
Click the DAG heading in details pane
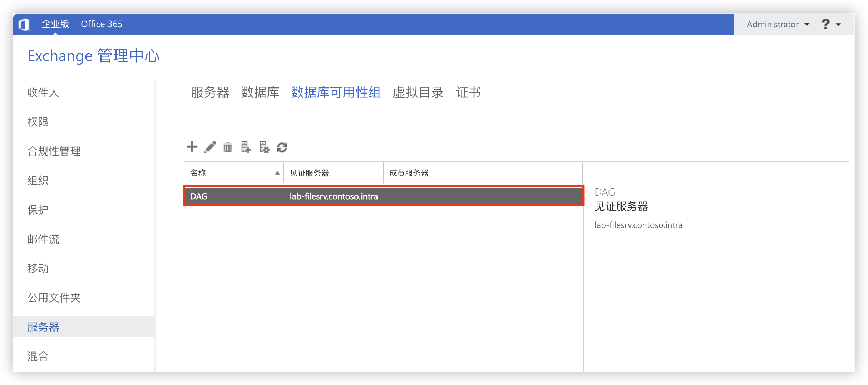pos(605,192)
